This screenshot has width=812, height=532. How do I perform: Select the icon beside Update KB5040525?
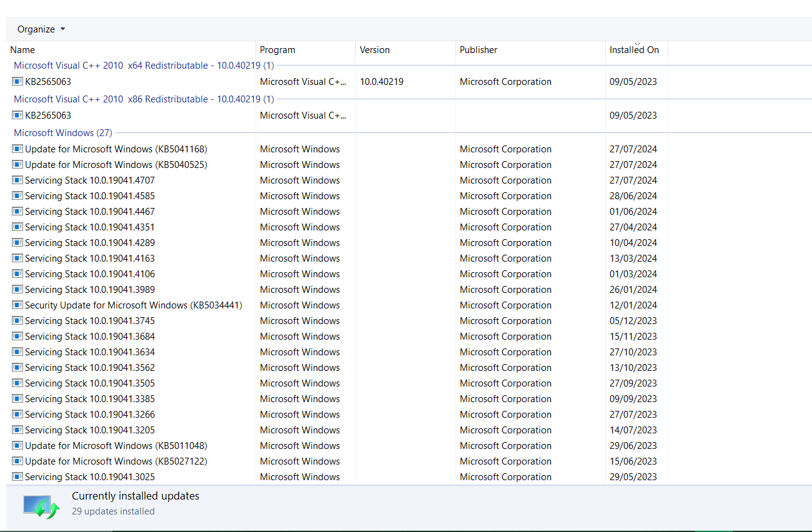coord(17,165)
